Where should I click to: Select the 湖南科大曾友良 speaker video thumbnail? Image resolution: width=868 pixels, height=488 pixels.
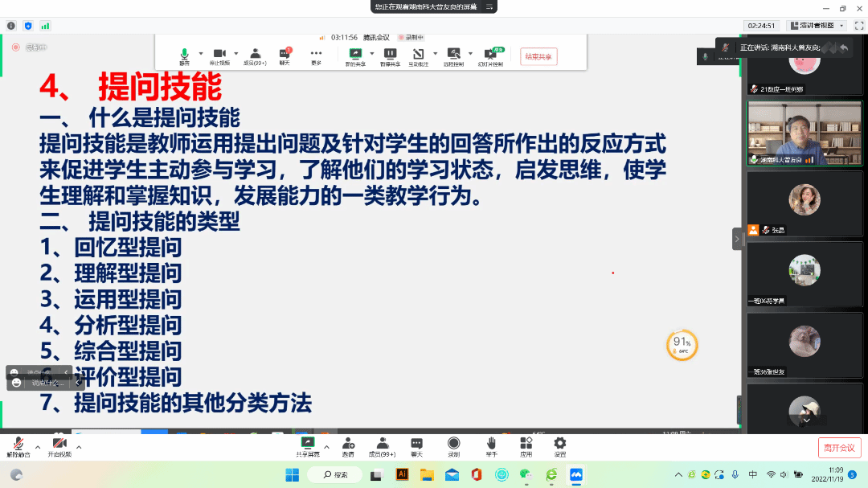click(x=804, y=133)
